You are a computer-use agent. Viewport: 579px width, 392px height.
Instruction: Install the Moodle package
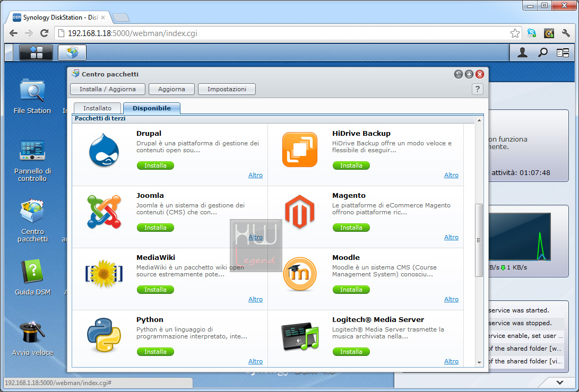tap(351, 290)
